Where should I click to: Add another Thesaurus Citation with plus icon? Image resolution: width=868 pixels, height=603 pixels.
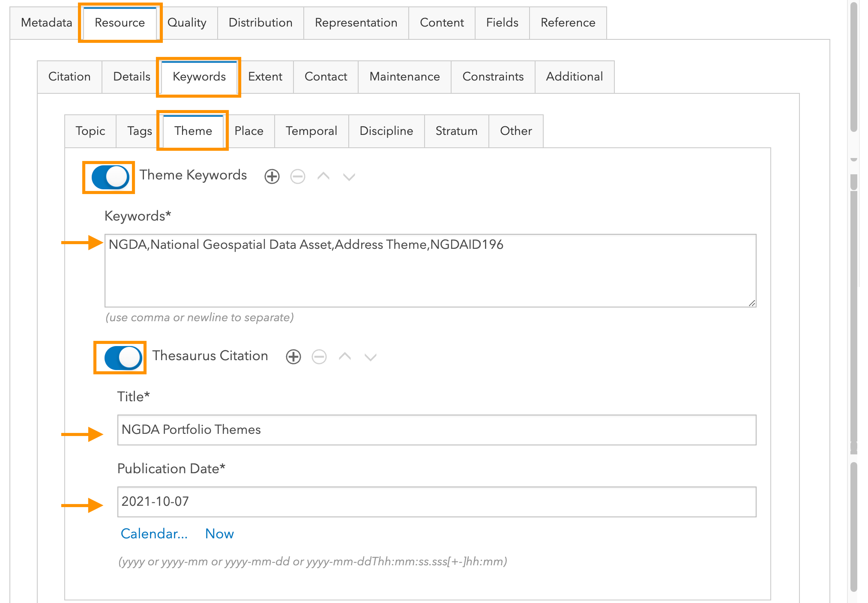point(293,357)
